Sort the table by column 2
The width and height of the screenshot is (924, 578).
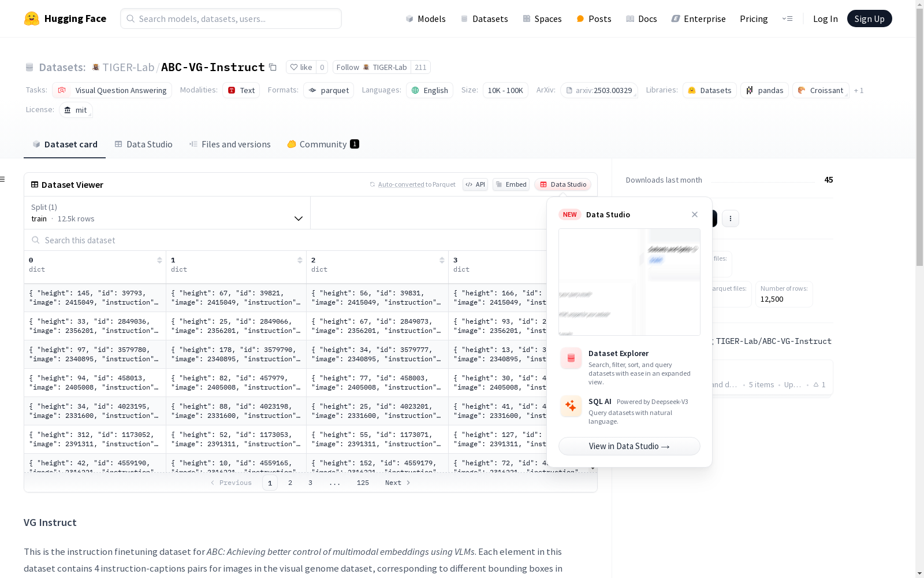point(442,260)
